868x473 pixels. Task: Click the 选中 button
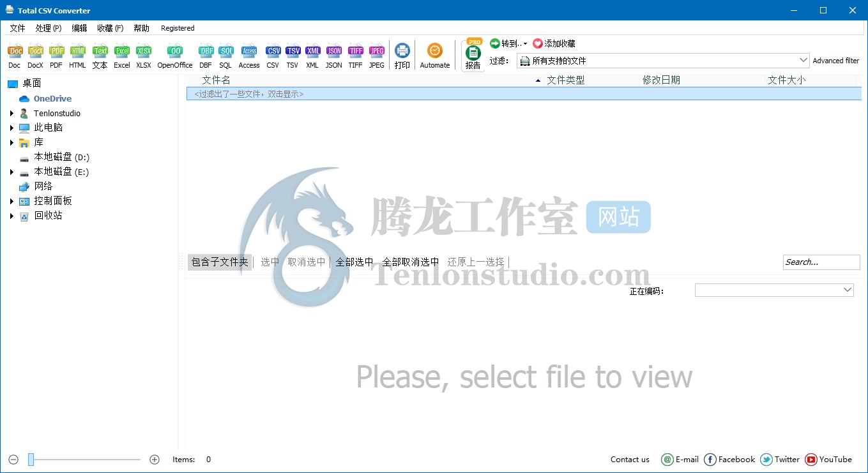270,262
